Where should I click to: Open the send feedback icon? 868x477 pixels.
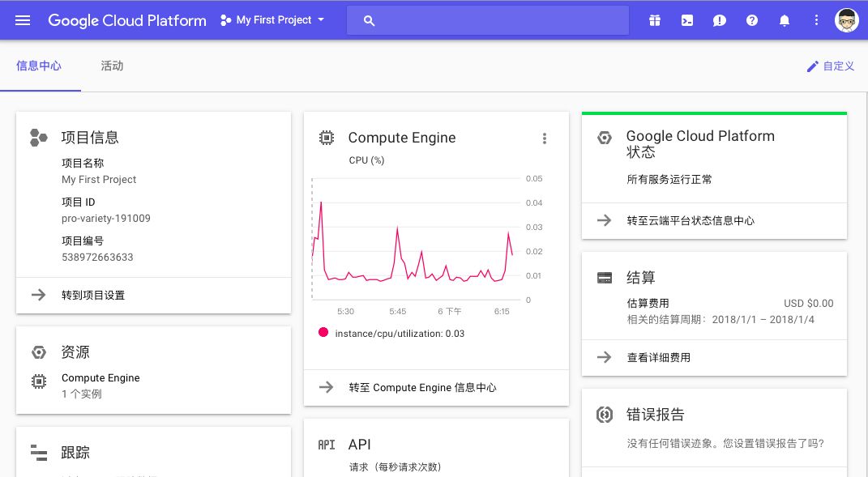pos(719,20)
